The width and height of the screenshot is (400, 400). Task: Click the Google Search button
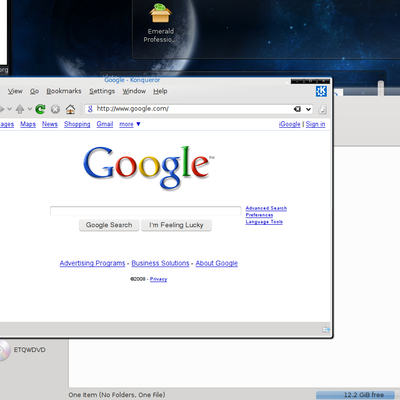coord(109,225)
